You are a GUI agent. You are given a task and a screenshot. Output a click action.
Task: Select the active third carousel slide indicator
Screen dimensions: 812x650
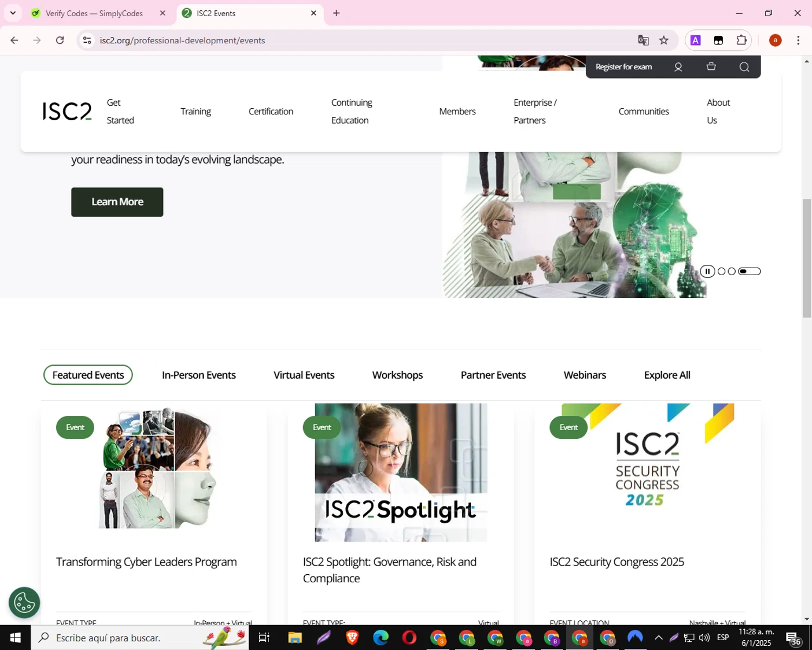tap(750, 271)
